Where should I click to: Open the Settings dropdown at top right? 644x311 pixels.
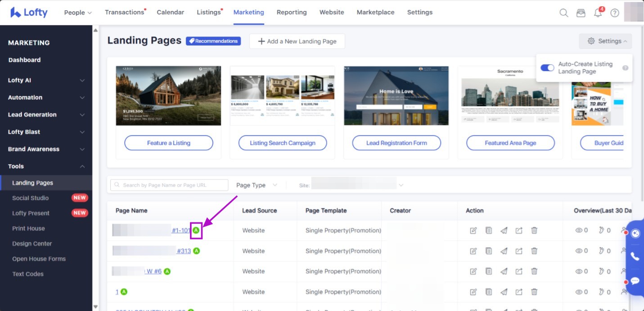pyautogui.click(x=605, y=41)
